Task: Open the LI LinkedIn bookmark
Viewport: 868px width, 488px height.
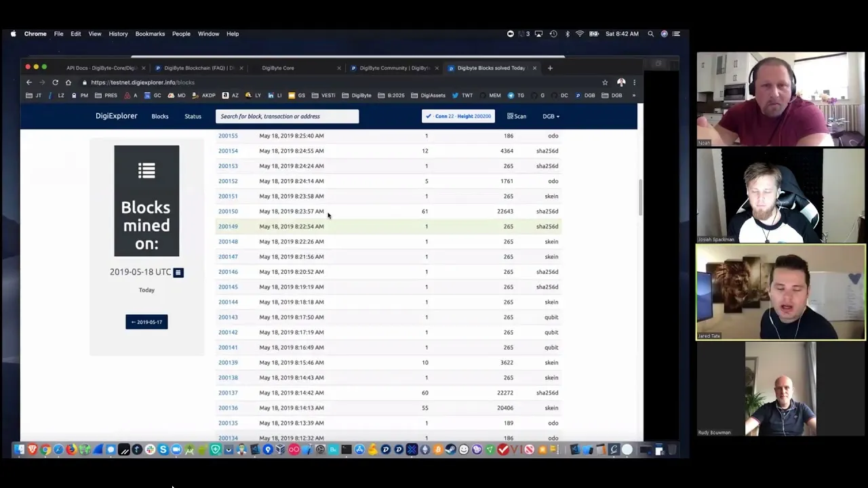Action: click(x=275, y=96)
